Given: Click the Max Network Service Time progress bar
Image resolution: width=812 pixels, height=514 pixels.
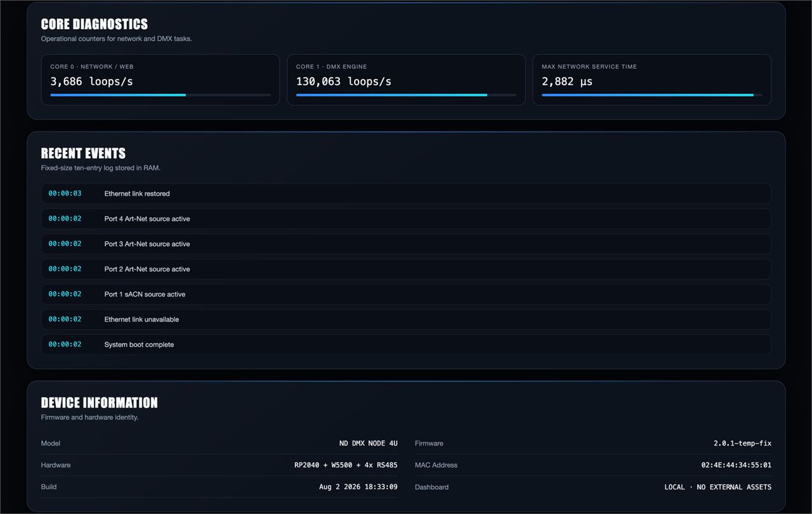Looking at the screenshot, I should (x=652, y=95).
